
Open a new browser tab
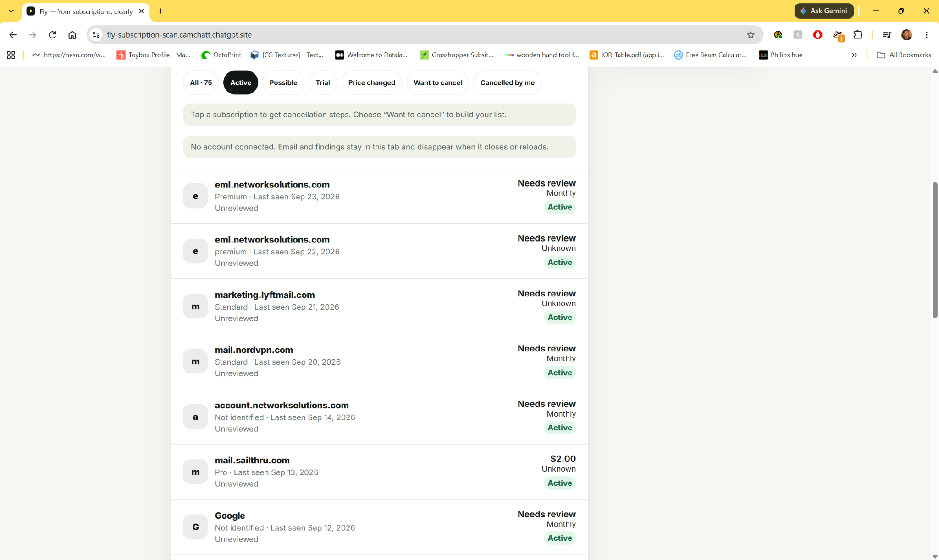click(160, 11)
